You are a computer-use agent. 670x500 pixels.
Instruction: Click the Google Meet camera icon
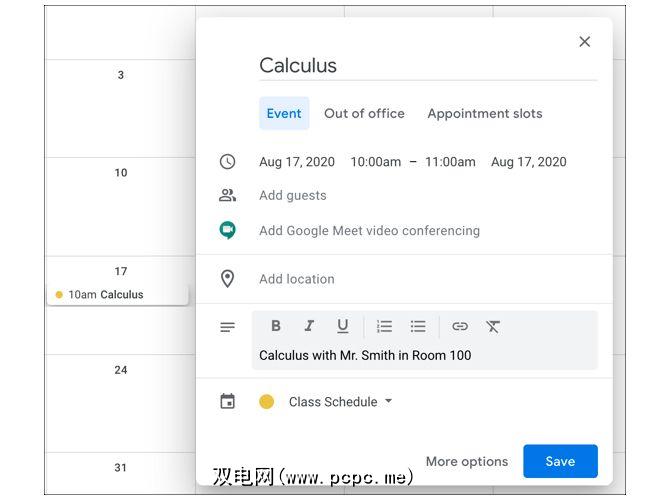click(x=228, y=230)
